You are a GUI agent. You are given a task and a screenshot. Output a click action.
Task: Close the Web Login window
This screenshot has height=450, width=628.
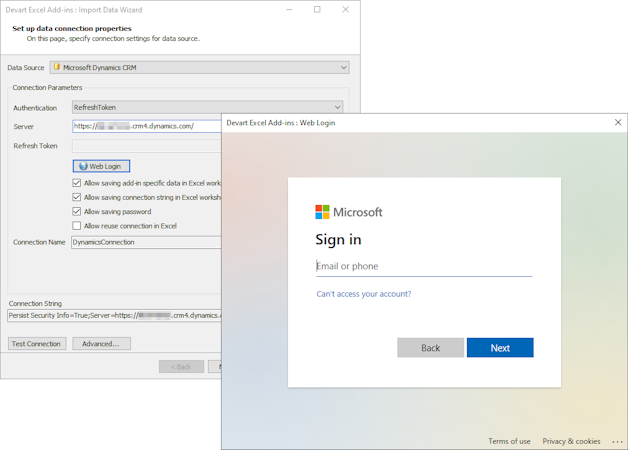point(618,122)
